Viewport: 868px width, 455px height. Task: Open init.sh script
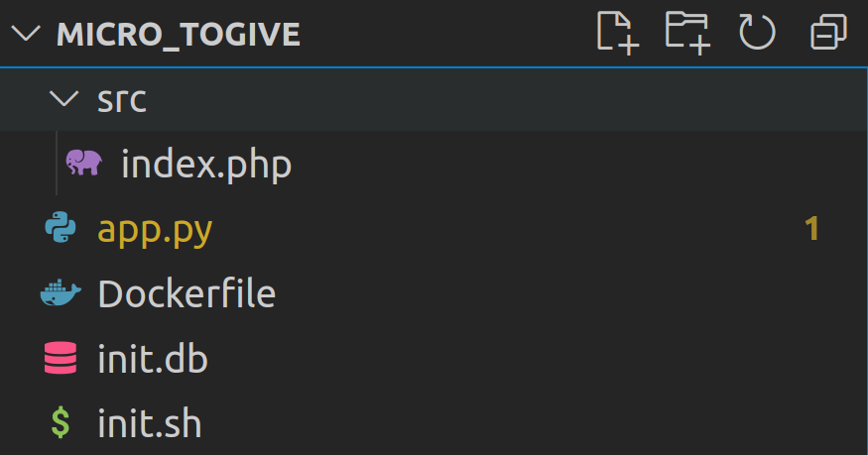pos(149,424)
